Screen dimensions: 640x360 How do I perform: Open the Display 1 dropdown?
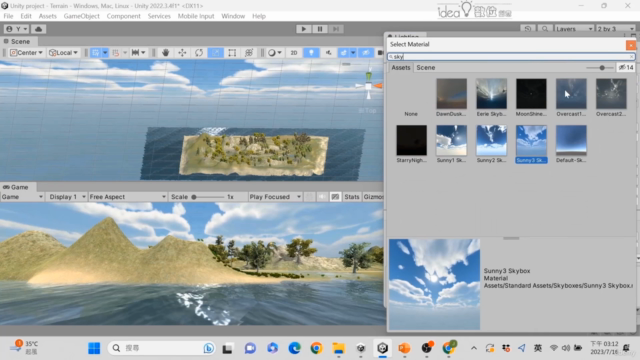[x=67, y=197]
